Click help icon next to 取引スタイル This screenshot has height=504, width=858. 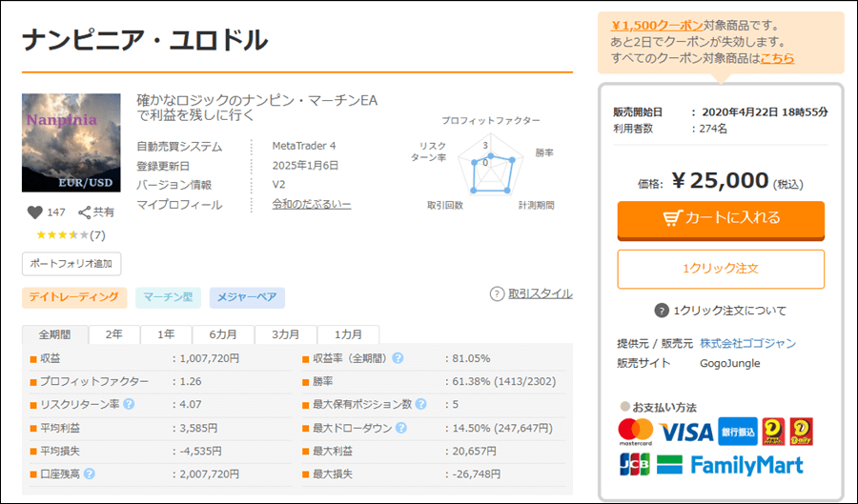tap(497, 293)
